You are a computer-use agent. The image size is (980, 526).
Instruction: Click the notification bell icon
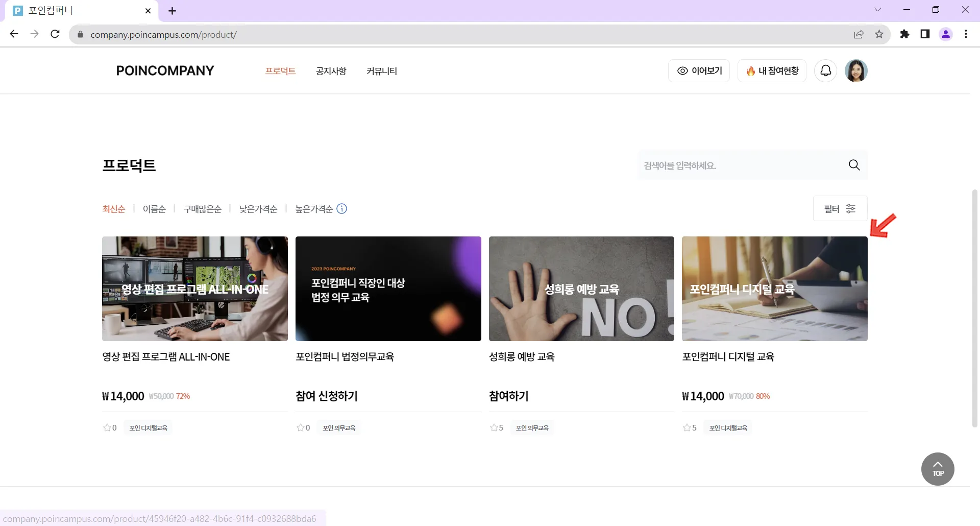(825, 70)
